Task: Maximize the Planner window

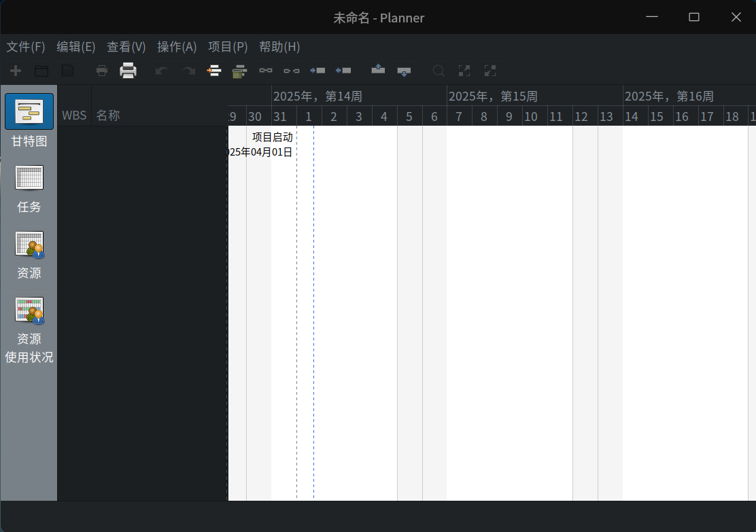Action: (694, 17)
